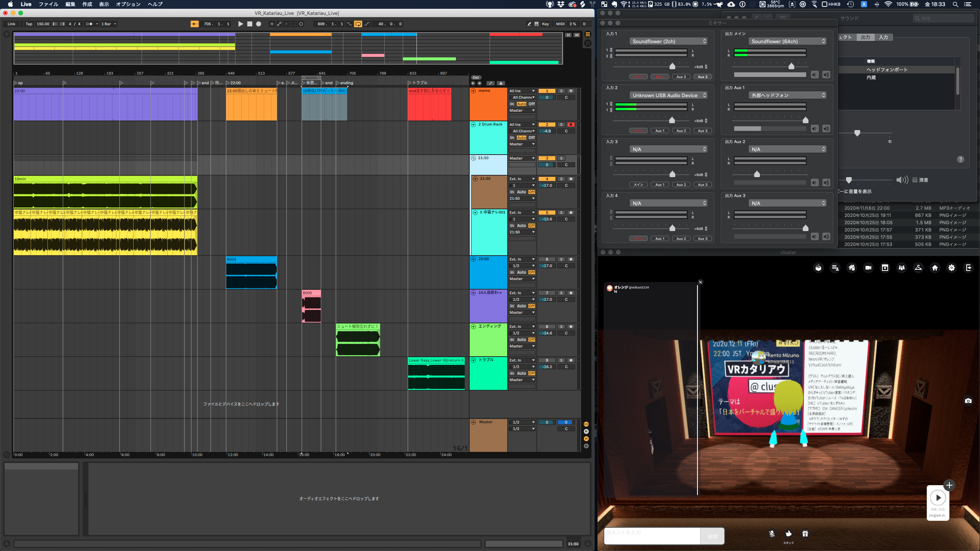This screenshot has width=980, height=551.
Task: Open the オプション menu
Action: click(x=128, y=4)
